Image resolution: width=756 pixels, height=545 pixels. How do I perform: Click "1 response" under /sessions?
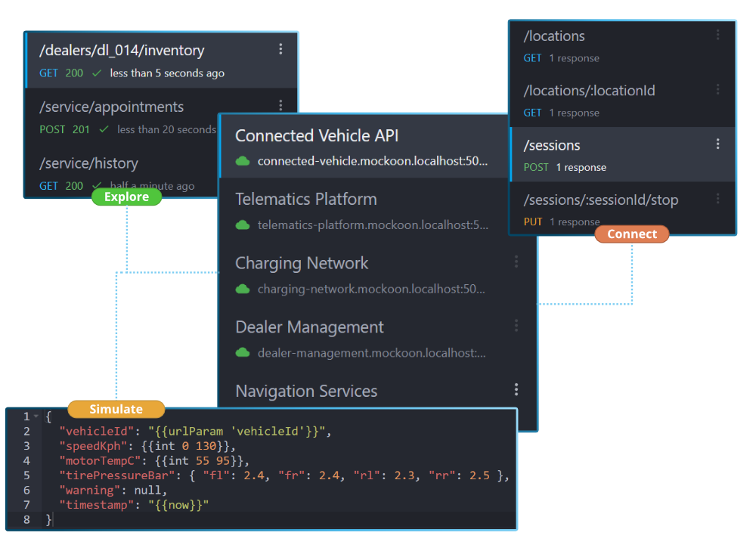point(581,167)
